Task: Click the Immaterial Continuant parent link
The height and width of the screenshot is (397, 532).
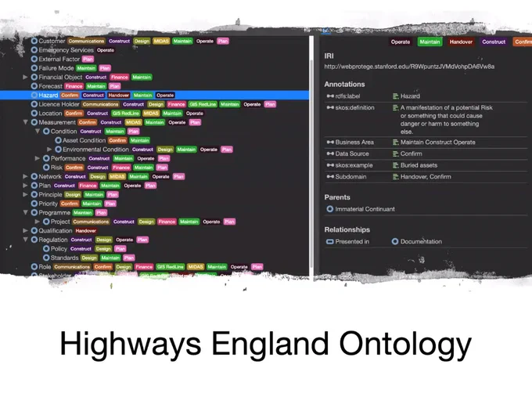Action: pyautogui.click(x=365, y=209)
